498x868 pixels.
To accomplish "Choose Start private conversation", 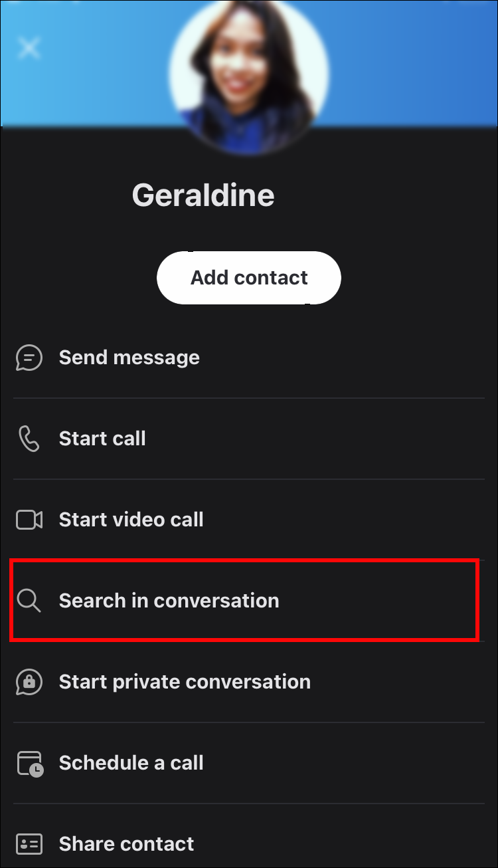I will (249, 682).
